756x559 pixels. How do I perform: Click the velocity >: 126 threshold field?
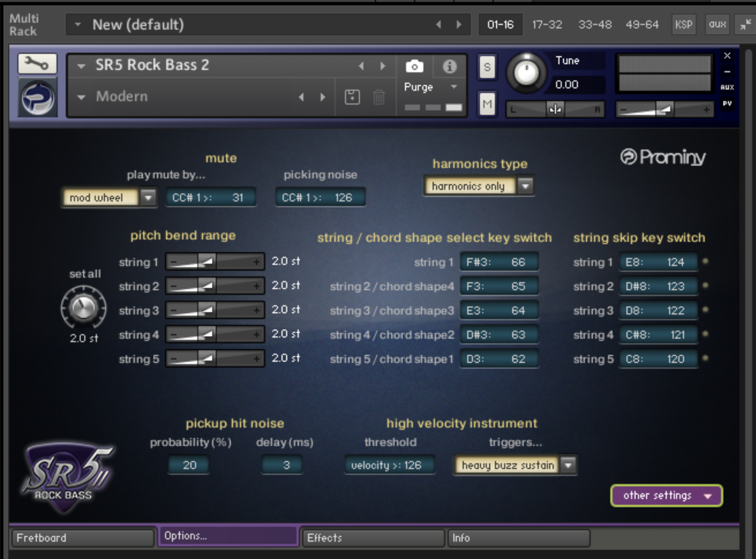[389, 465]
